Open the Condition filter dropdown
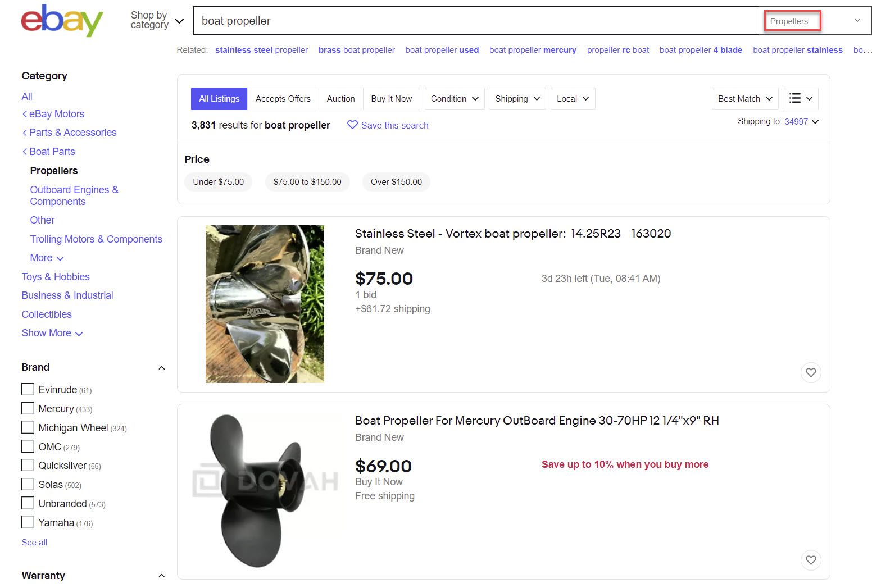 (455, 98)
